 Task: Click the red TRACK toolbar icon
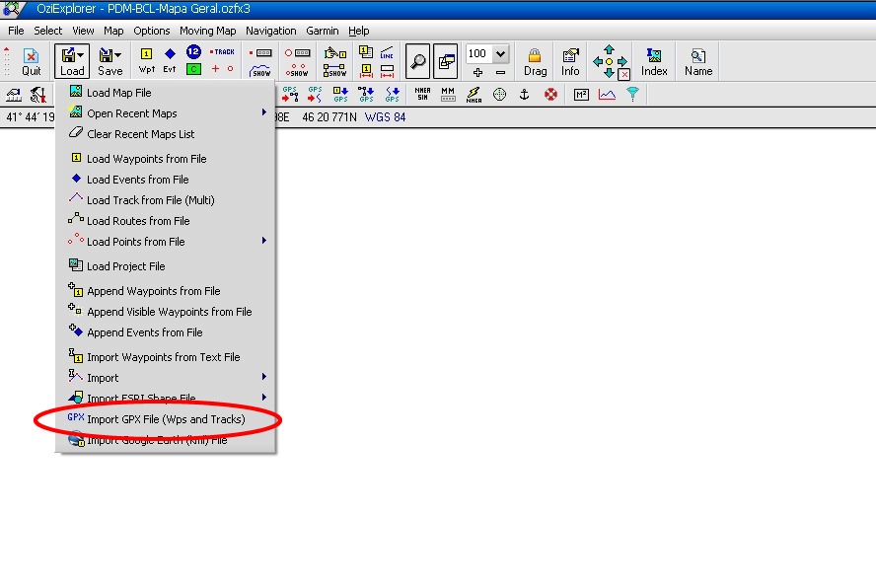pos(222,52)
